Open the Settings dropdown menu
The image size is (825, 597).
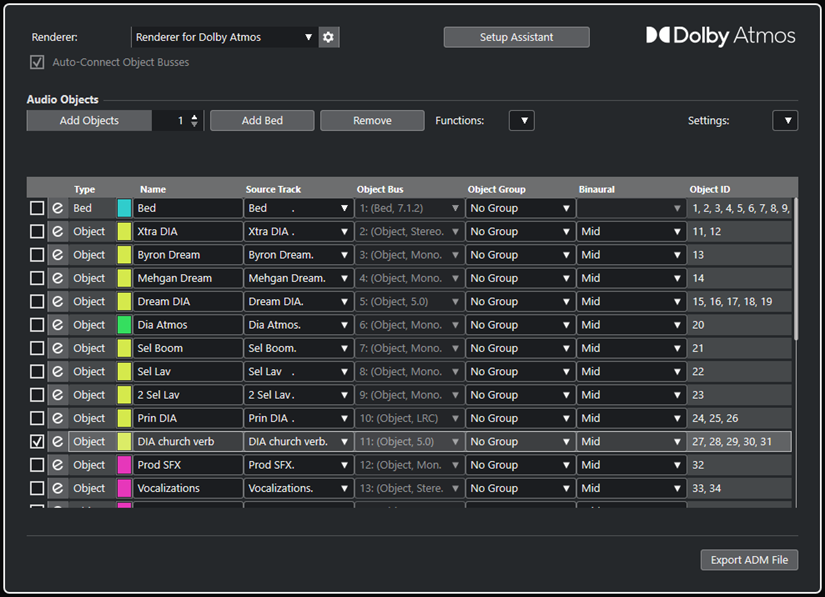click(785, 120)
